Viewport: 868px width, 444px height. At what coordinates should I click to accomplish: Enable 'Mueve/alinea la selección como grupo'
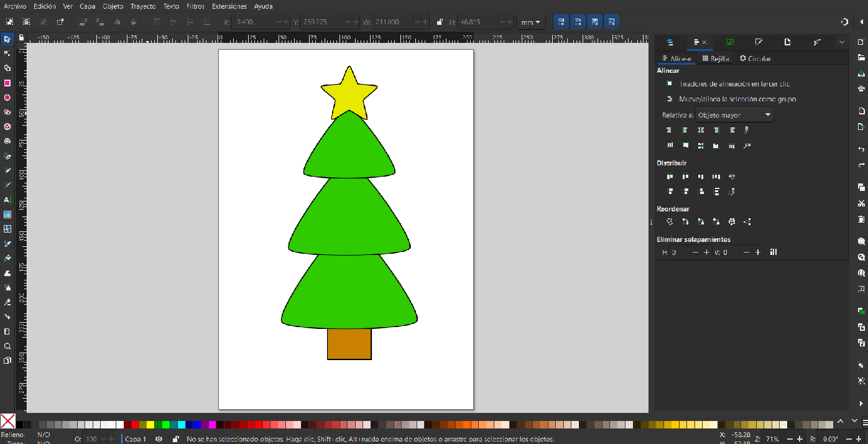pyautogui.click(x=670, y=99)
